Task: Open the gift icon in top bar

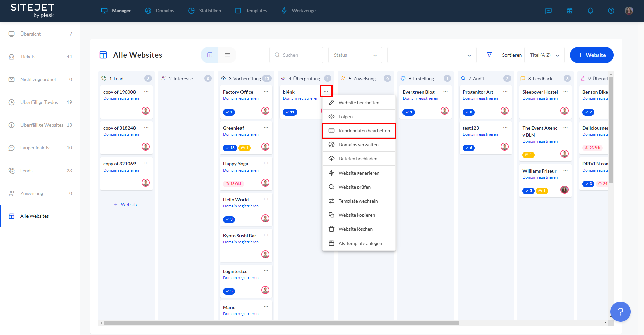Action: [570, 11]
